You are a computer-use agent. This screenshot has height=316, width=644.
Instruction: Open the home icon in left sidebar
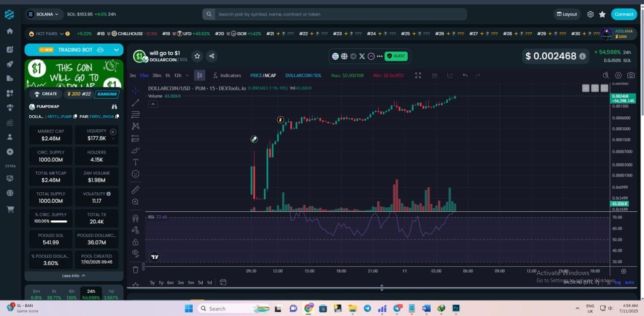click(x=10, y=31)
